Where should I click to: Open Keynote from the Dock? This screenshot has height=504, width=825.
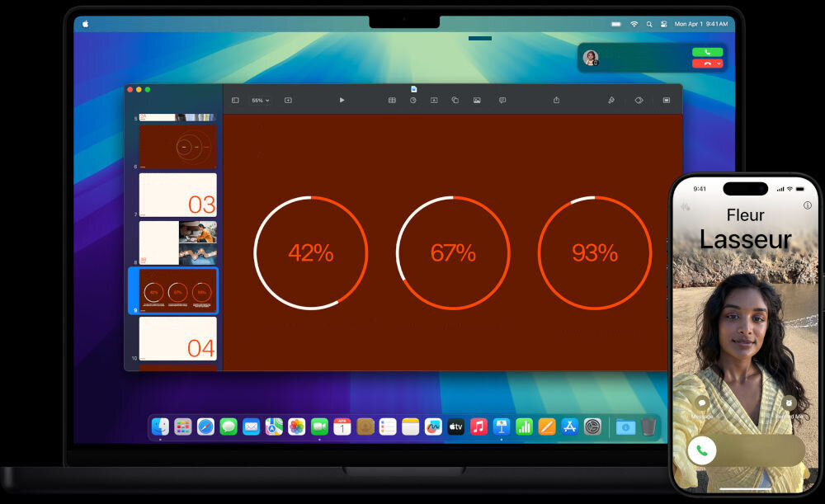click(x=502, y=426)
